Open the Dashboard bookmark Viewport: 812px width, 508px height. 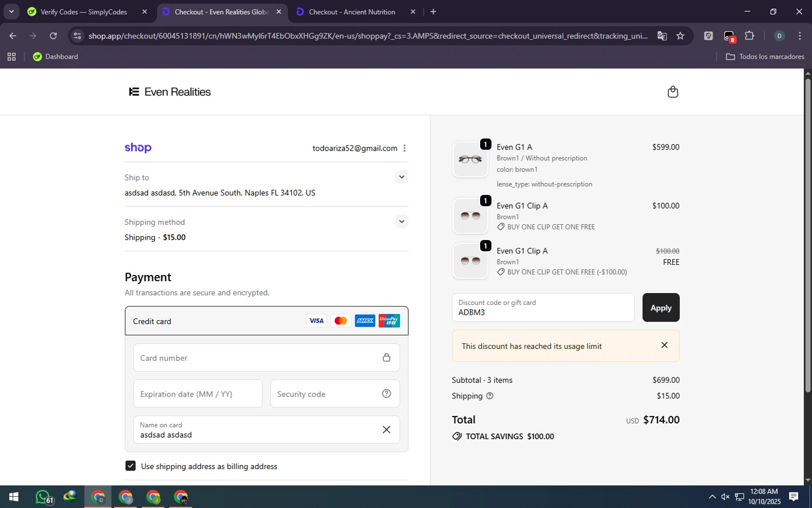click(x=55, y=56)
